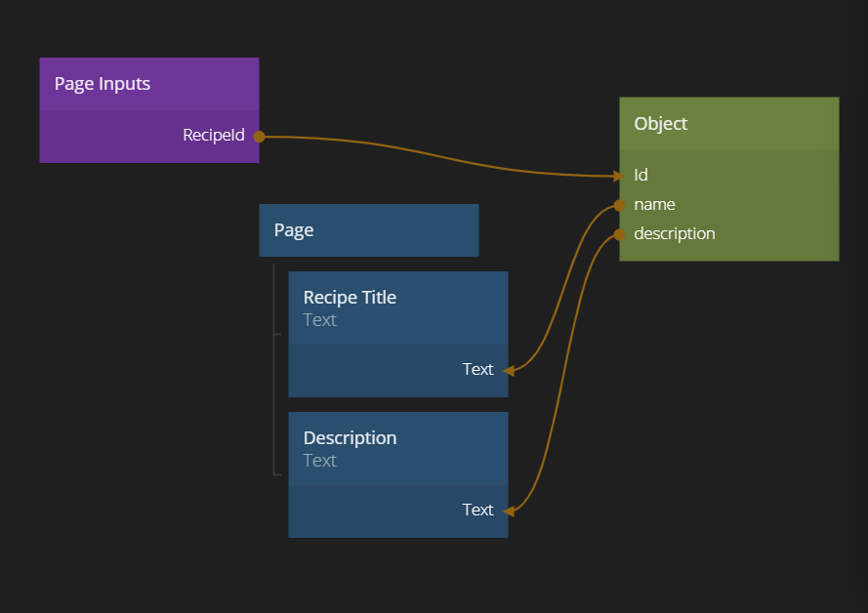Screen dimensions: 868x613
Task: Click the Text port label of Description node
Action: pyautogui.click(x=477, y=511)
